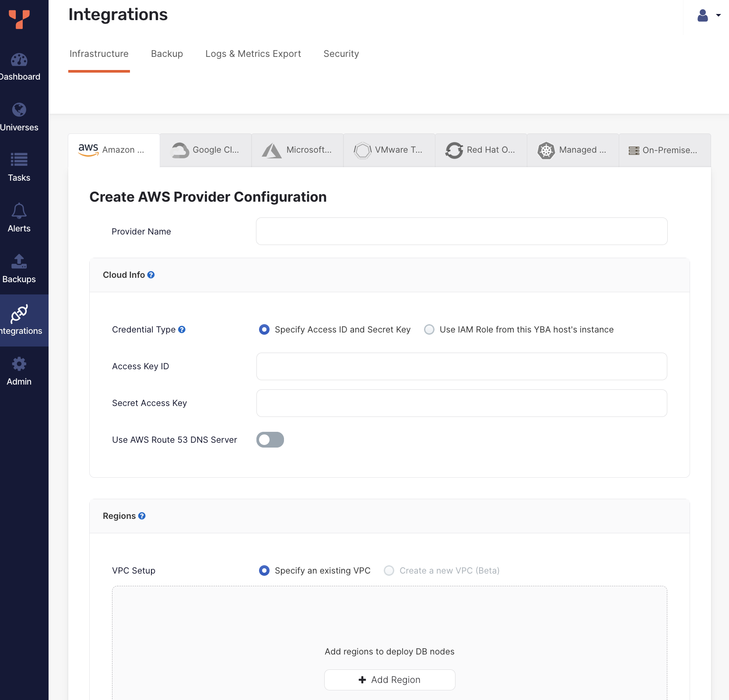Open the Dashboard from the sidebar
Image resolution: width=729 pixels, height=700 pixels.
(20, 68)
